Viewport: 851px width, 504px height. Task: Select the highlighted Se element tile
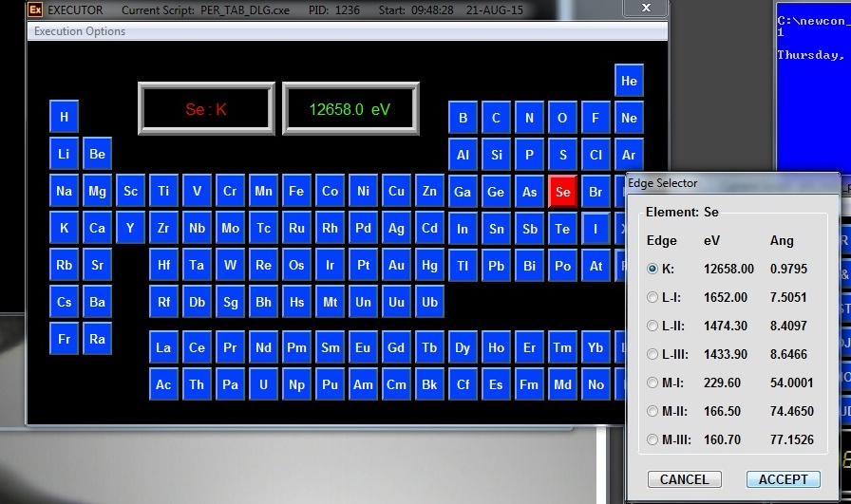pyautogui.click(x=562, y=192)
